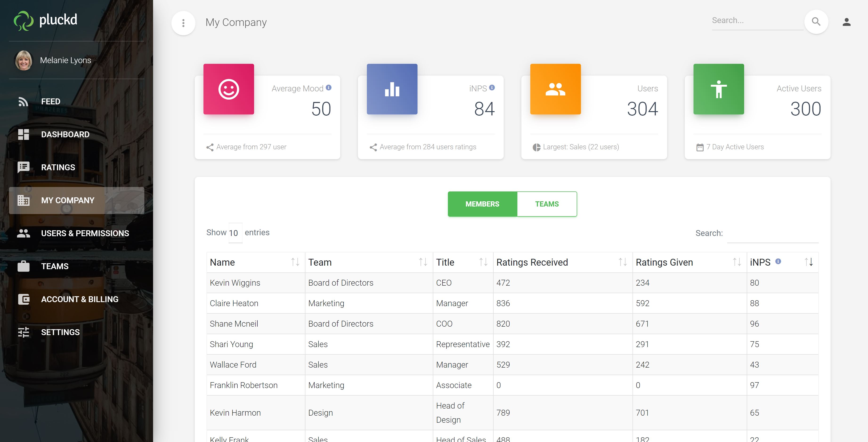Click the green Active Users tile
868x442 pixels.
pos(719,89)
